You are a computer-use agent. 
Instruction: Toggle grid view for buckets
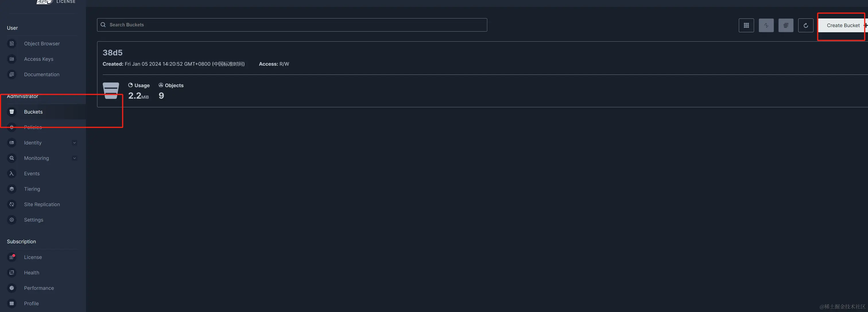click(746, 25)
